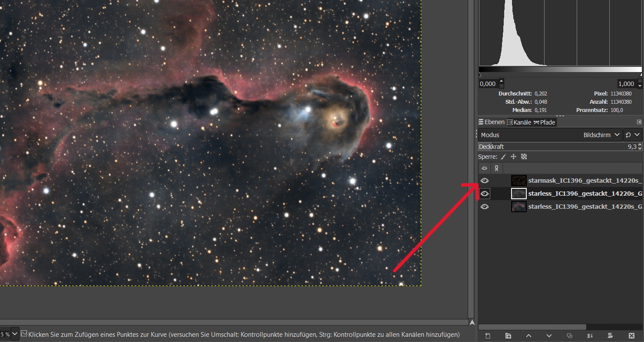Viewport: 644px width, 342px height.
Task: Open the layers dock tab configuration menu
Action: click(x=639, y=122)
